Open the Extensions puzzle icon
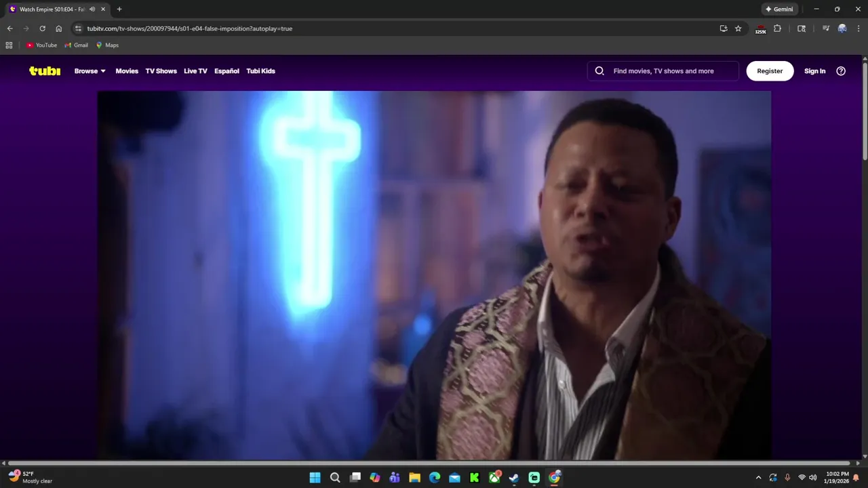 pyautogui.click(x=777, y=28)
